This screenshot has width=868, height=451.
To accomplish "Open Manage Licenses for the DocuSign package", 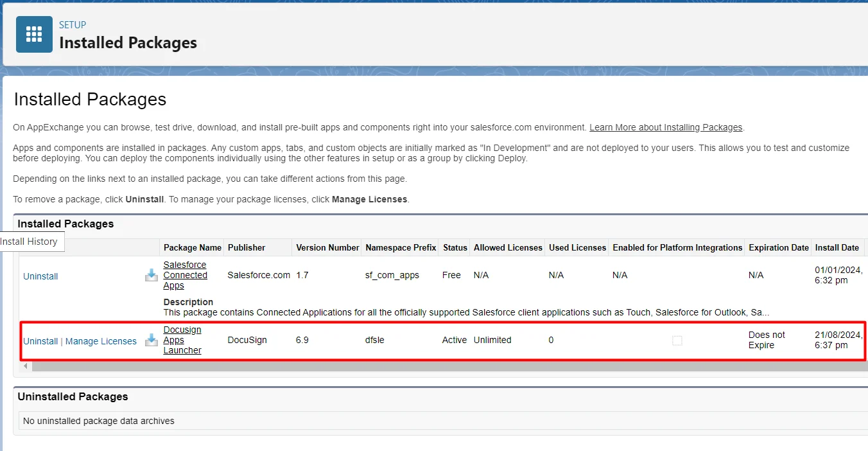I will [x=101, y=341].
